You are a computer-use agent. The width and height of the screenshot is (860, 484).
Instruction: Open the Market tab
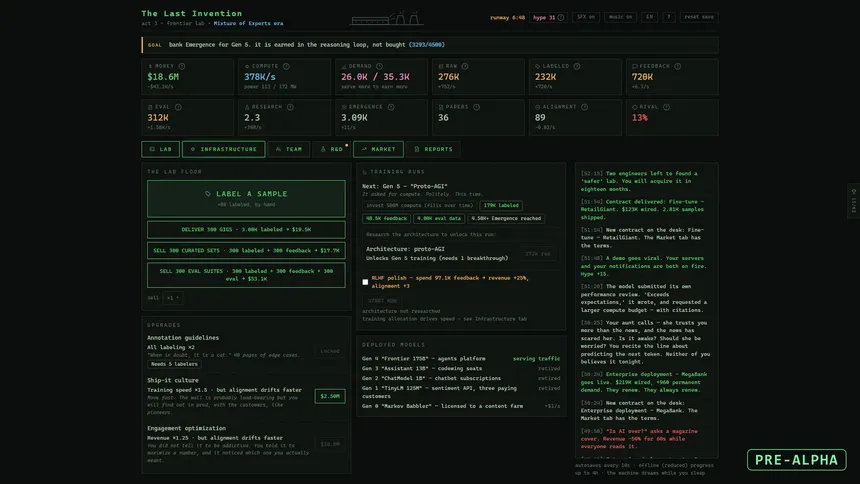click(378, 149)
